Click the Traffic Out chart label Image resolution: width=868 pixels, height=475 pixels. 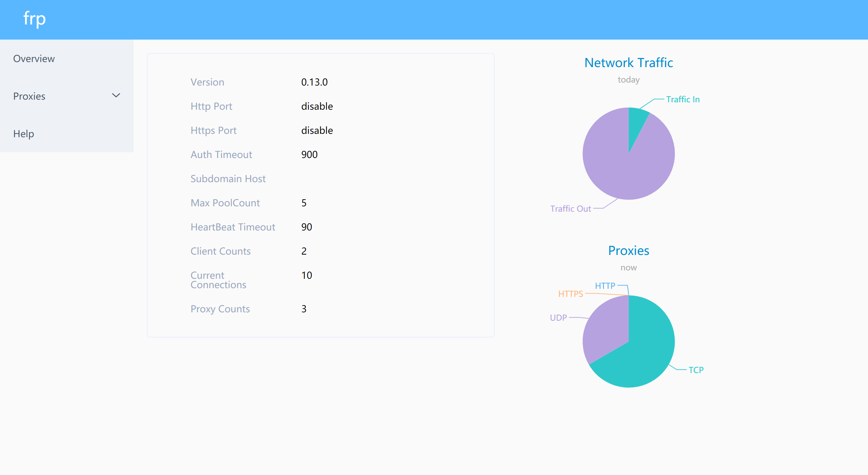[x=570, y=209]
